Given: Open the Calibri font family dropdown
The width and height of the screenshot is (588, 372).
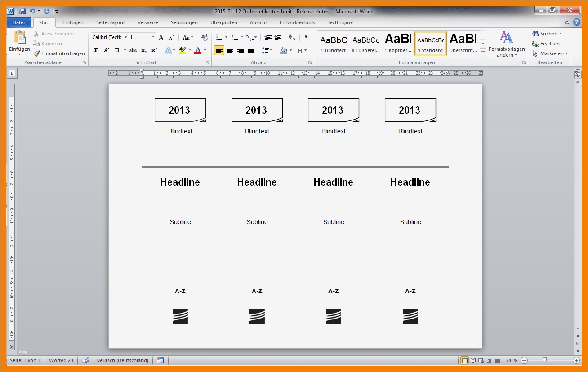Looking at the screenshot, I should (x=126, y=37).
